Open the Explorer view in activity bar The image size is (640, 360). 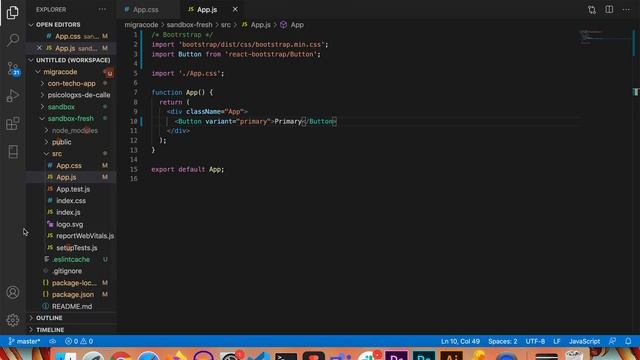[x=13, y=12]
